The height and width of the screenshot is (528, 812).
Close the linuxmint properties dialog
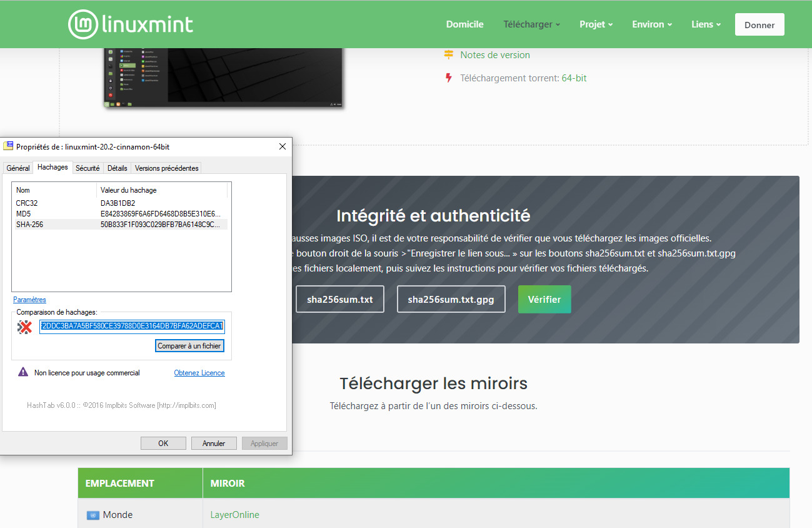click(282, 146)
